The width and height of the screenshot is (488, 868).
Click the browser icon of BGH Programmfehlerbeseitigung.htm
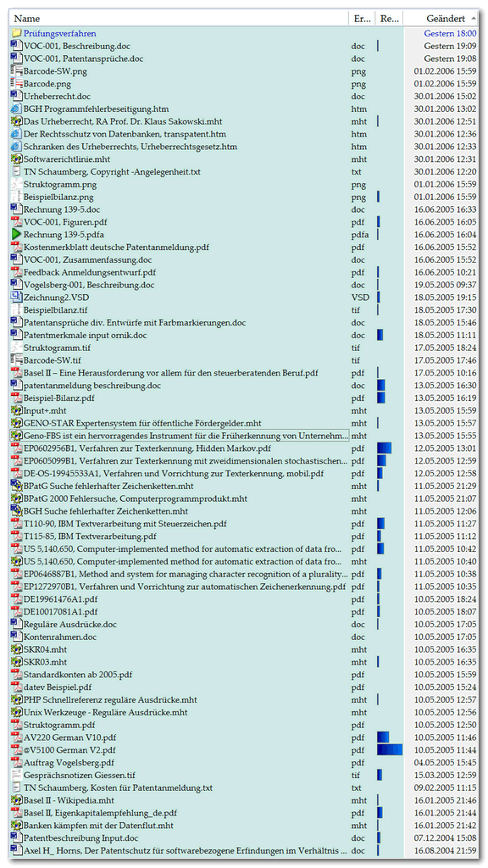[x=17, y=108]
